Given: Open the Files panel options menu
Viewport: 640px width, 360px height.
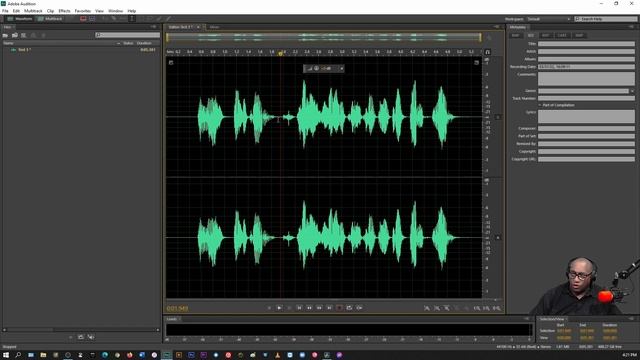Looking at the screenshot, I should [153, 27].
